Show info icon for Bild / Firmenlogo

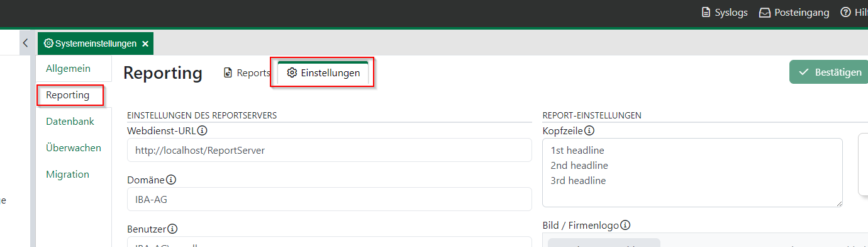tap(626, 226)
